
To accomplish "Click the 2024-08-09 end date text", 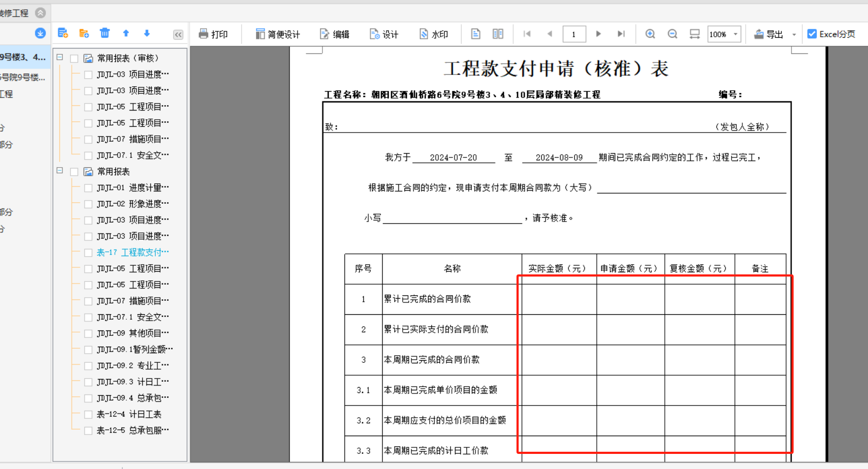I will pos(559,157).
